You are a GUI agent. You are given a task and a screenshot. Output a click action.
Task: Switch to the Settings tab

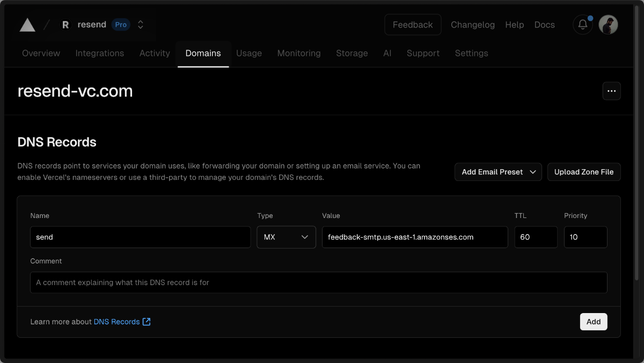tap(472, 53)
